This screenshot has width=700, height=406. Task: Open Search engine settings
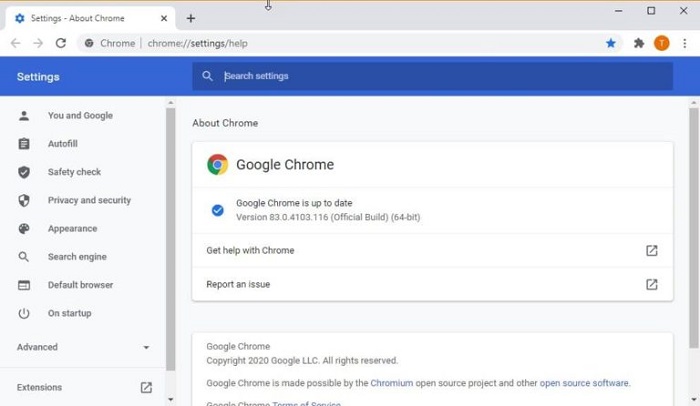pos(76,257)
